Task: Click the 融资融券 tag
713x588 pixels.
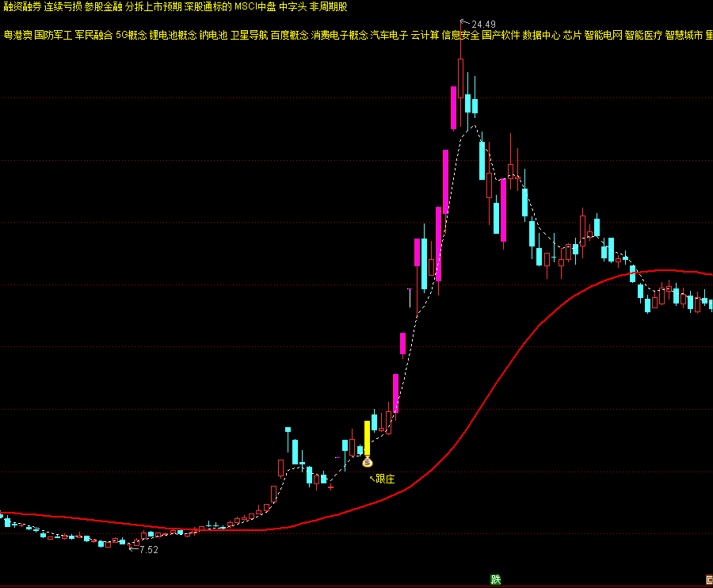Action: tap(22, 7)
